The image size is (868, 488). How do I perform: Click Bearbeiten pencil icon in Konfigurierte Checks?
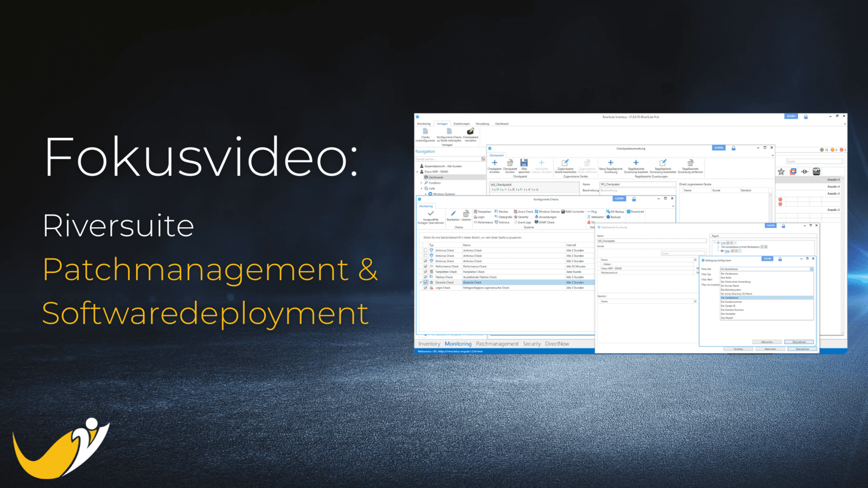click(453, 214)
